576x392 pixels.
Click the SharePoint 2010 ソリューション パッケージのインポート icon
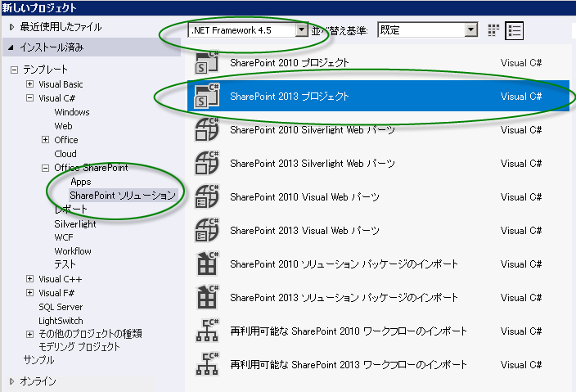(x=207, y=264)
